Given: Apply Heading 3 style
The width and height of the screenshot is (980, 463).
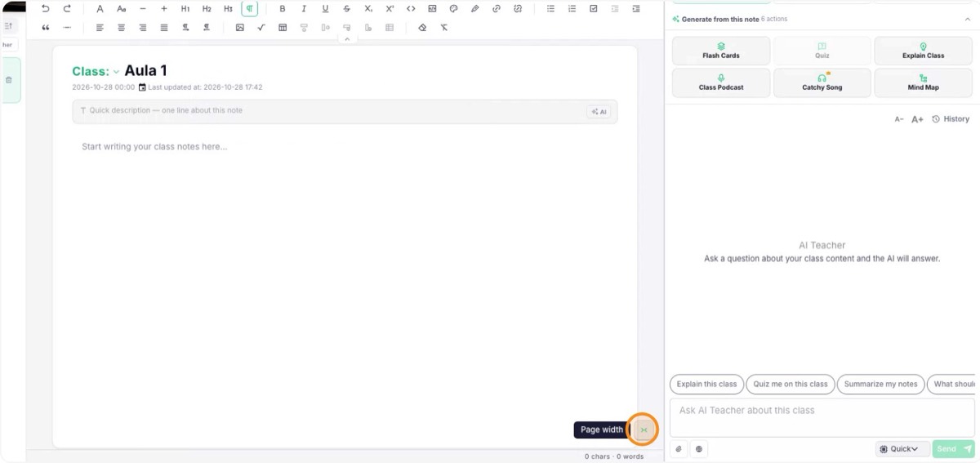Looking at the screenshot, I should [x=228, y=8].
